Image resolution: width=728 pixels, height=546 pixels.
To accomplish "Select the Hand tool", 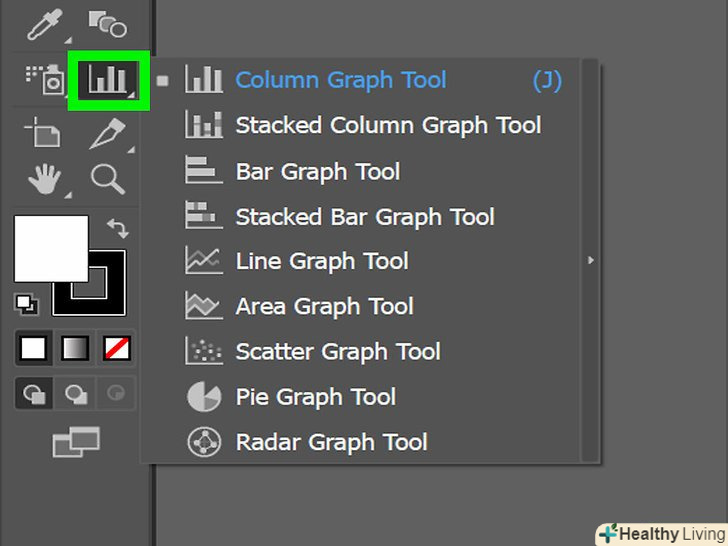I will 44,180.
